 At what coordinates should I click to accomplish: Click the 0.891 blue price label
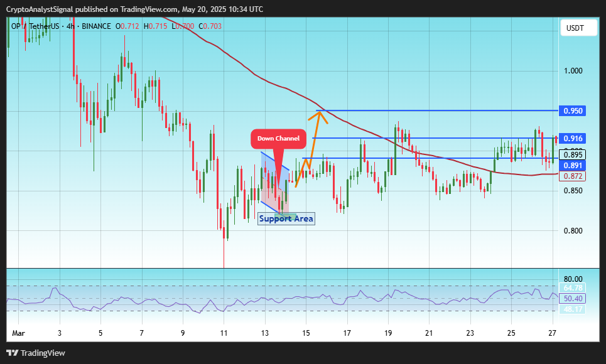click(x=572, y=166)
